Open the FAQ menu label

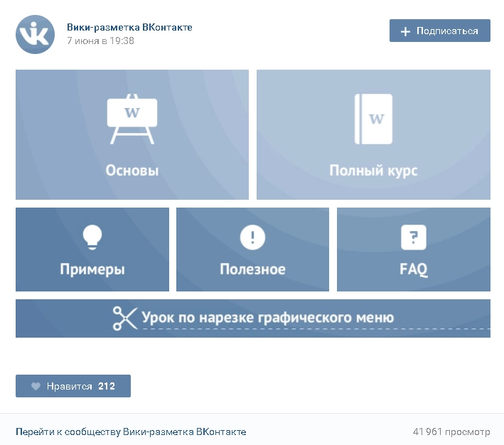point(414,269)
